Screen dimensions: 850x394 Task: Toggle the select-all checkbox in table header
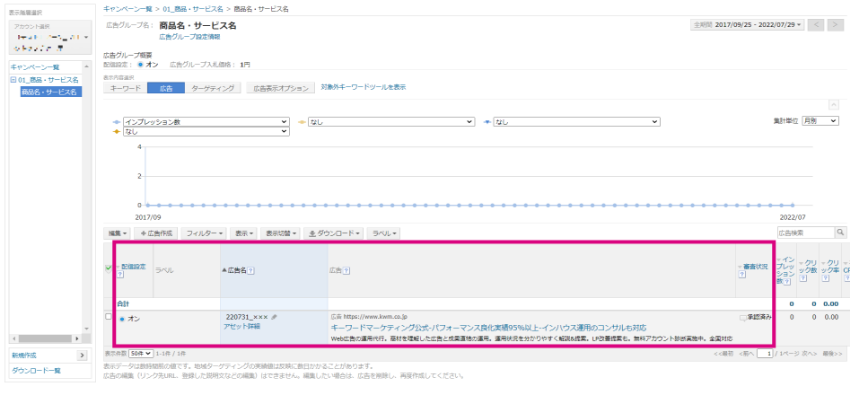pos(108,267)
